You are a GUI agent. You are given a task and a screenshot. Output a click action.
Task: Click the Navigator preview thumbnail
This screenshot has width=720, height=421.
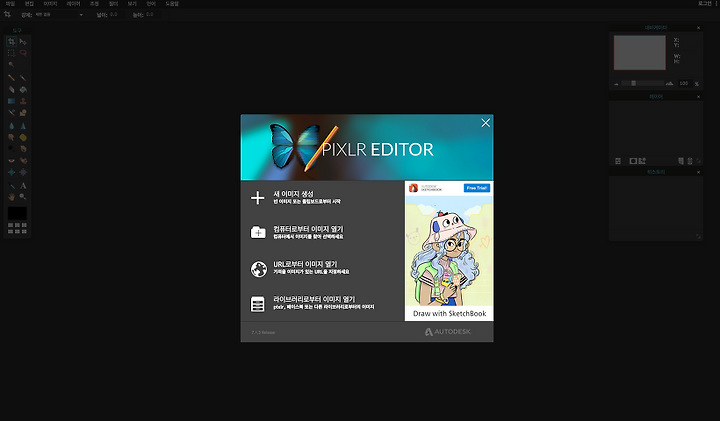click(x=640, y=53)
